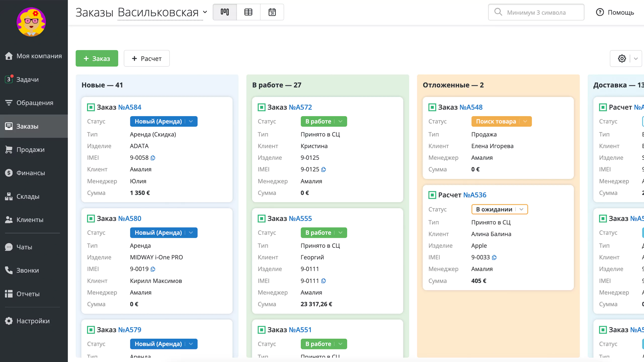The width and height of the screenshot is (644, 362).
Task: Open Задачи in sidebar
Action: [34, 79]
